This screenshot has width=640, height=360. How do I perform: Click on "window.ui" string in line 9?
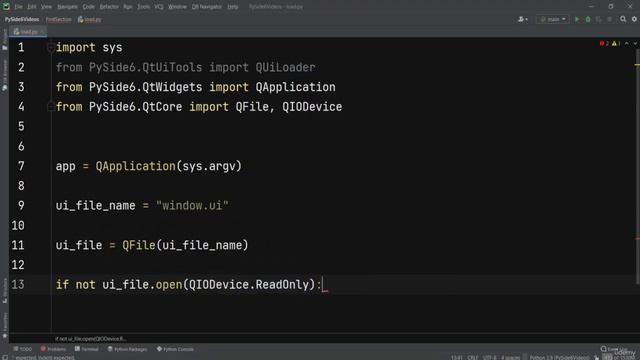(x=192, y=205)
